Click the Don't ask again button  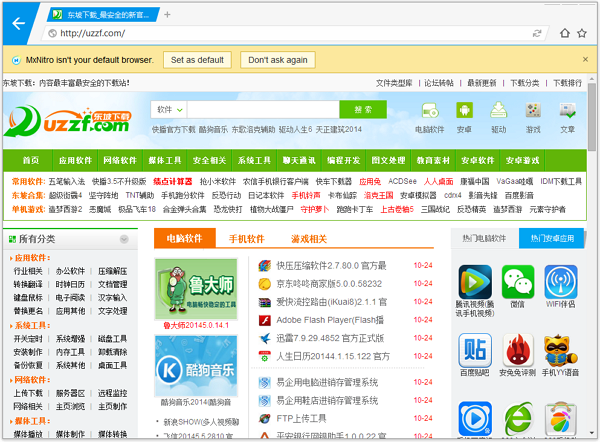tap(278, 60)
